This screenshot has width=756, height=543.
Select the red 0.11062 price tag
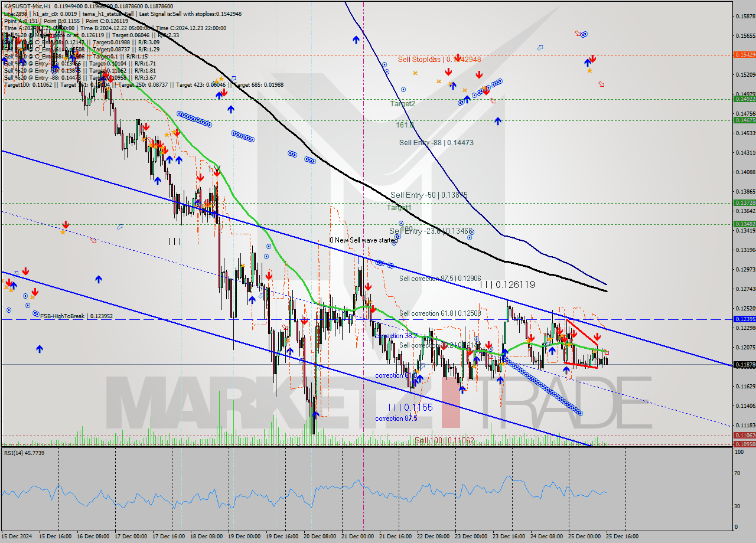744,436
